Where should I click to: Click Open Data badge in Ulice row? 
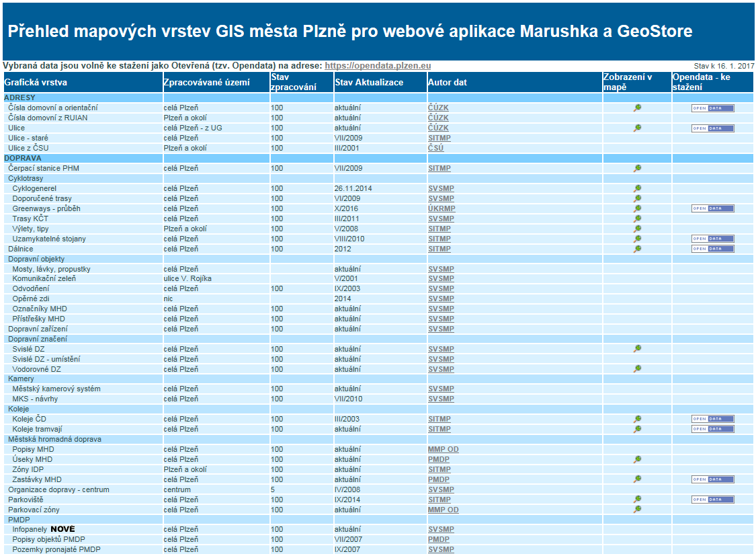tap(712, 128)
